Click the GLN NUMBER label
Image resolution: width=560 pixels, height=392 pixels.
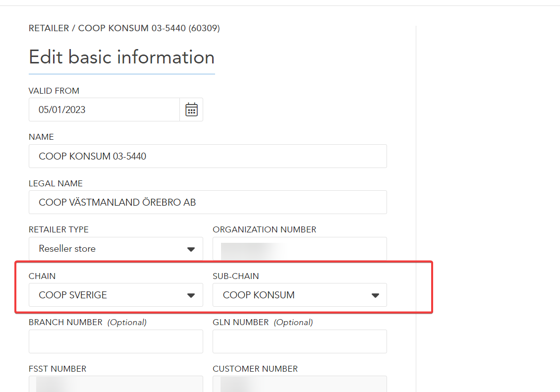(241, 323)
